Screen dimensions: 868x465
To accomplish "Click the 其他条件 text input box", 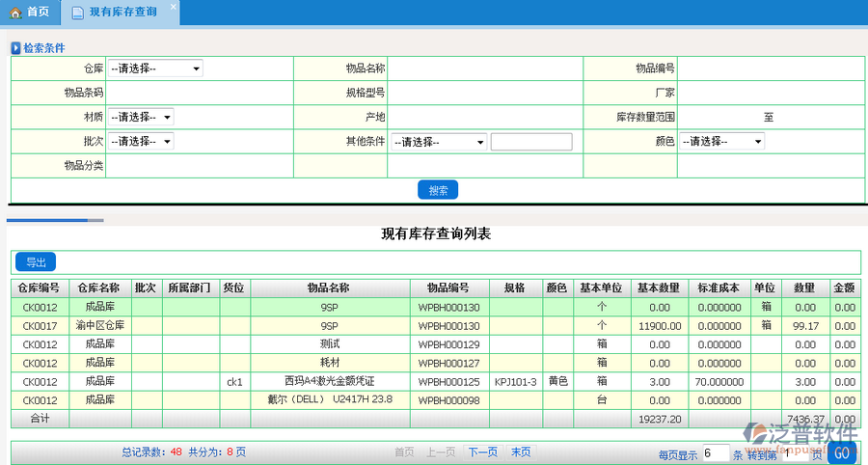I will pos(530,142).
